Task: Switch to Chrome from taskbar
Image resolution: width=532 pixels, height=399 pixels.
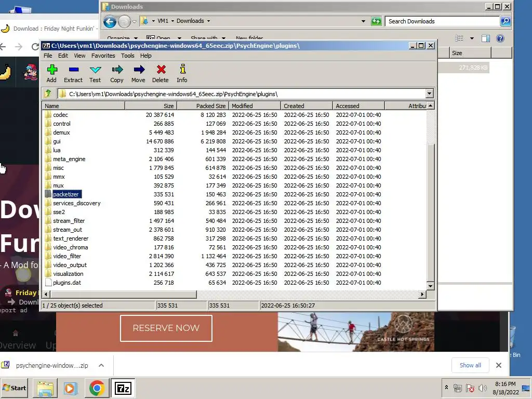Action: [97, 388]
